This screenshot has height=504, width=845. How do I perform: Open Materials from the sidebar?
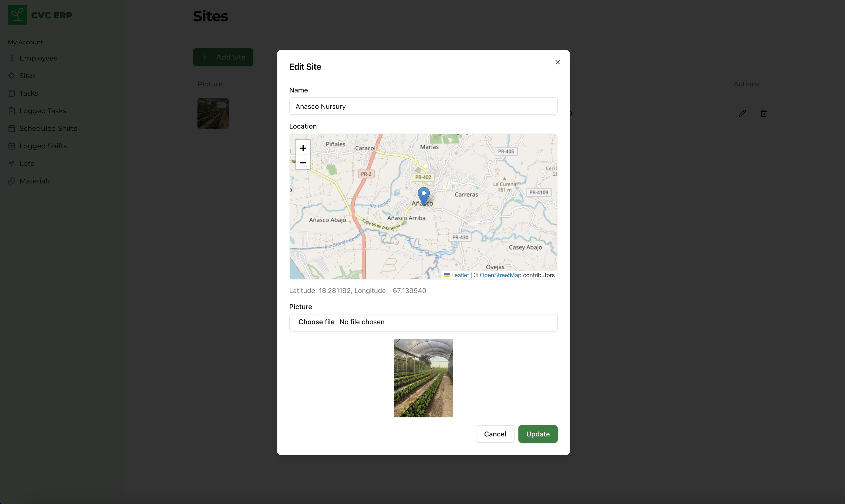click(x=35, y=181)
